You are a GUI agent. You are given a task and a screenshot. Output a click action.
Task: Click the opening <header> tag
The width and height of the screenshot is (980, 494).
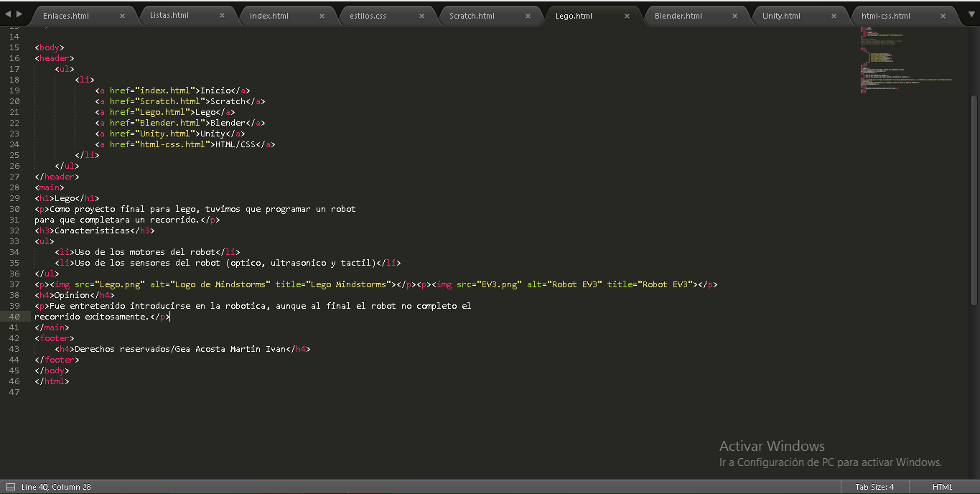pos(55,58)
